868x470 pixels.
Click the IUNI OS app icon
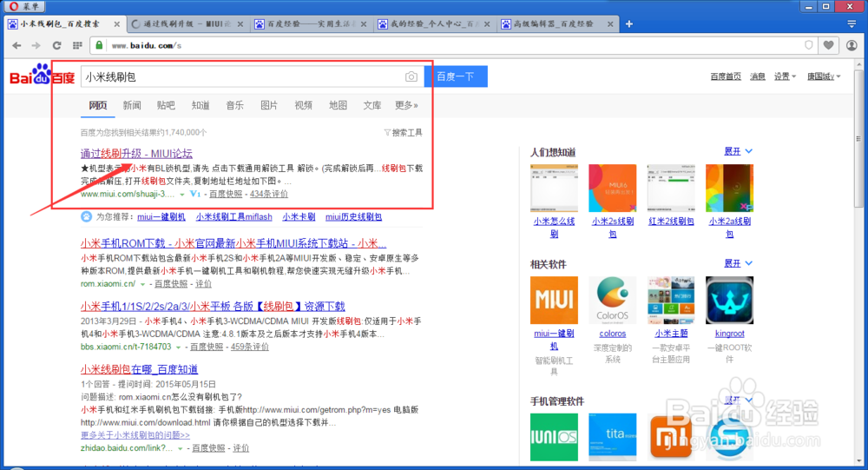pos(554,437)
